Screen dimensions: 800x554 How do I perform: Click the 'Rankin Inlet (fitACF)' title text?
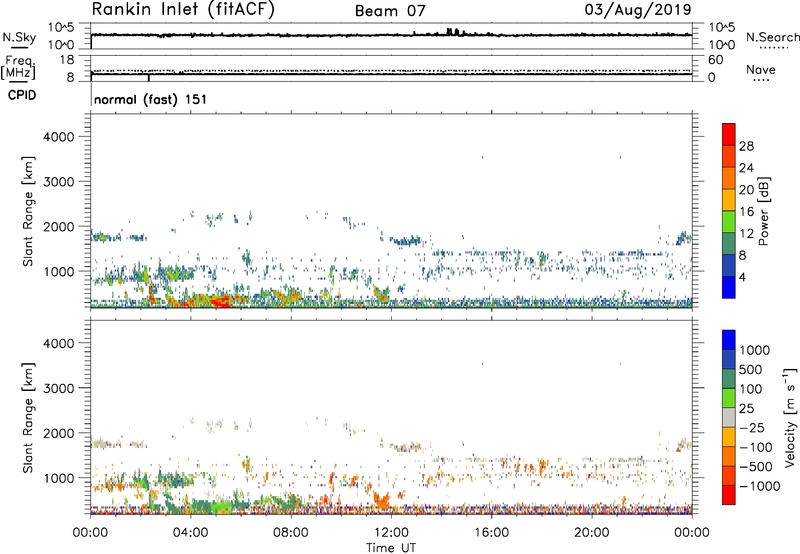(183, 10)
